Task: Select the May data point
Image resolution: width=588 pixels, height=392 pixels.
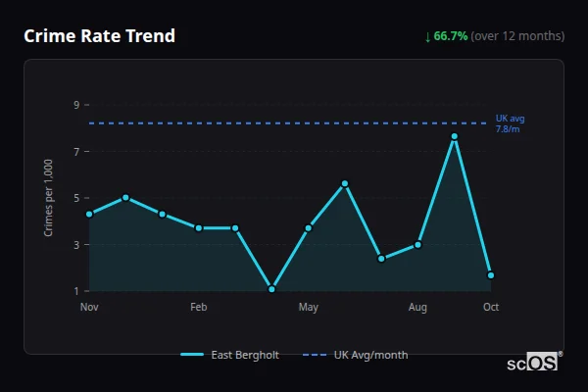Action: click(309, 228)
